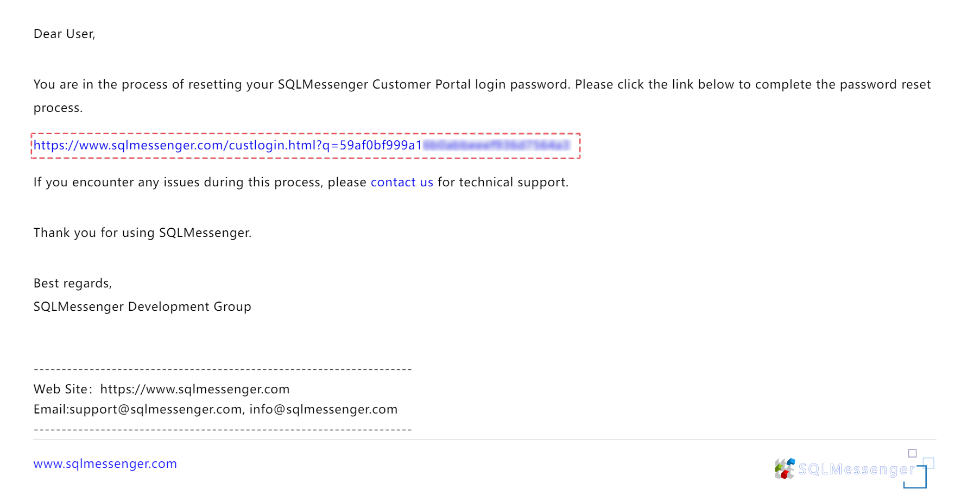Click the Web Site URL in the signature

point(195,390)
